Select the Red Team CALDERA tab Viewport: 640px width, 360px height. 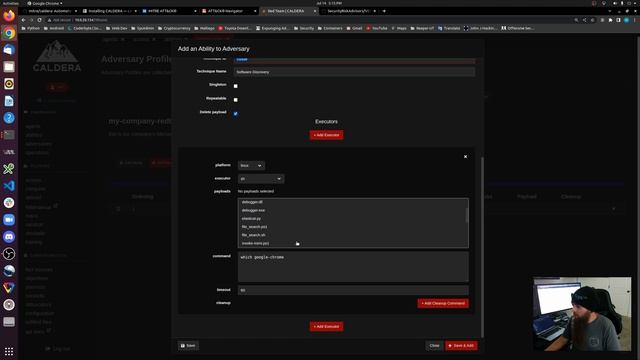tap(288, 11)
